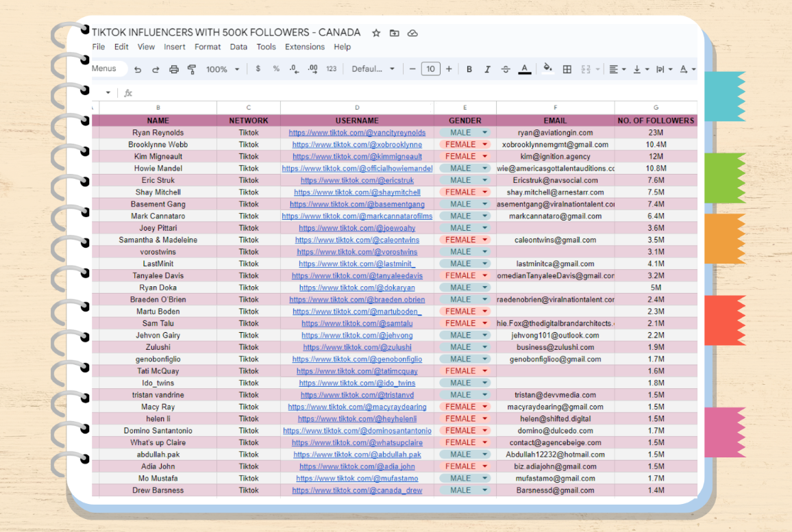Click the Move to folder icon
The height and width of the screenshot is (532, 792).
395,34
